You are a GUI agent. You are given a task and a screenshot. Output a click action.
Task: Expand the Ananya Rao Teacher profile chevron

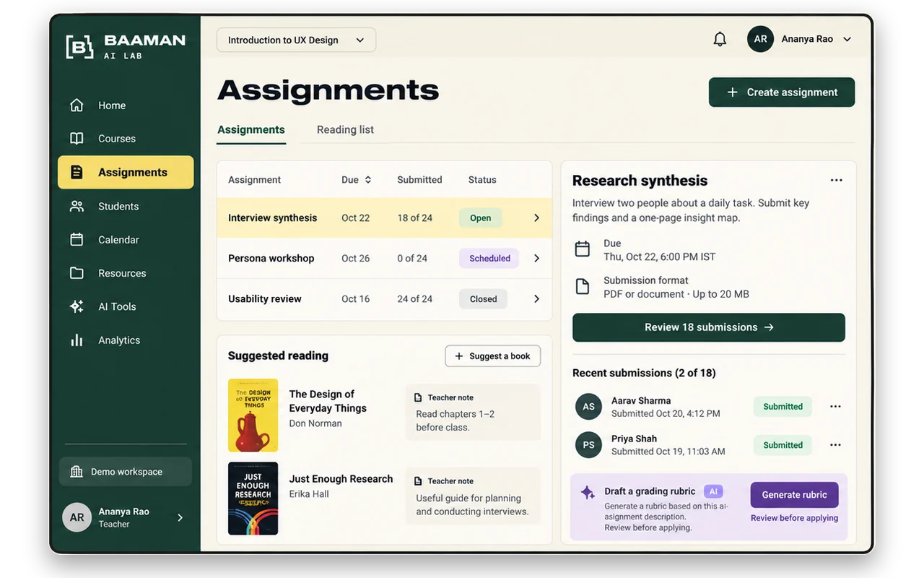pyautogui.click(x=180, y=517)
